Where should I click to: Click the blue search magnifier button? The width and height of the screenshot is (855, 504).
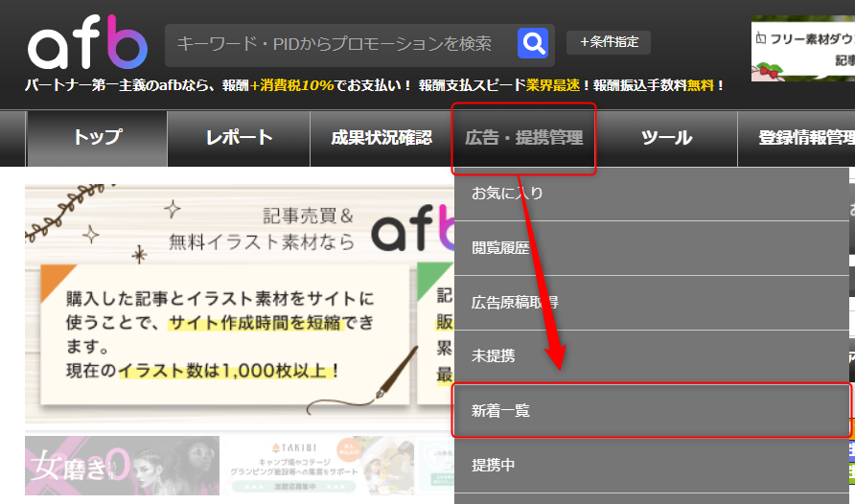click(533, 43)
